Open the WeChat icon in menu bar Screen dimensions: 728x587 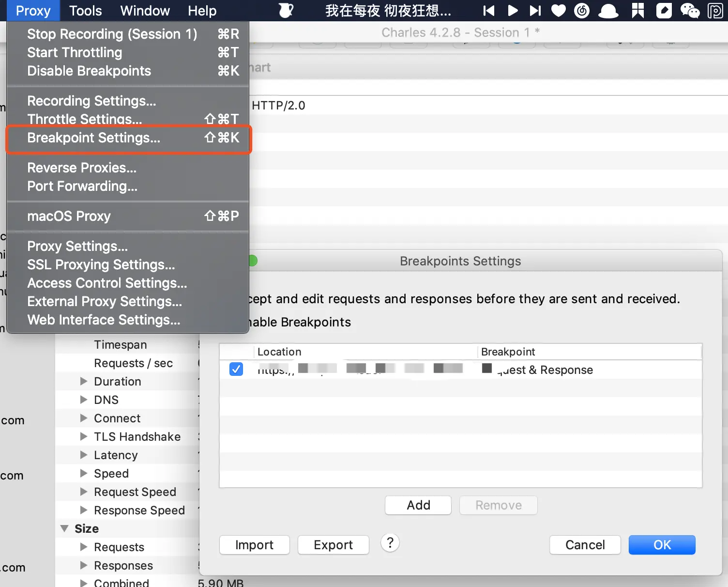click(x=690, y=11)
